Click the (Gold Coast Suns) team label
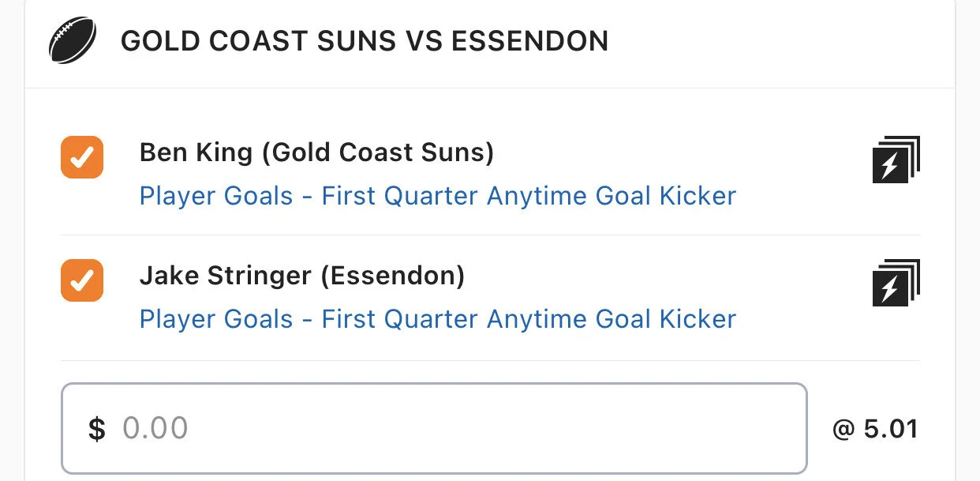The width and height of the screenshot is (980, 481). point(378,152)
